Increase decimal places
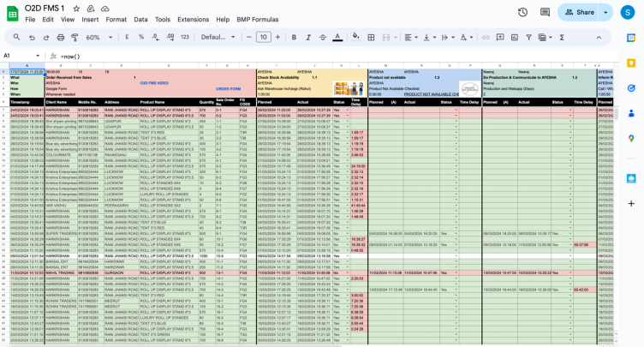644x347 pixels. pos(170,37)
